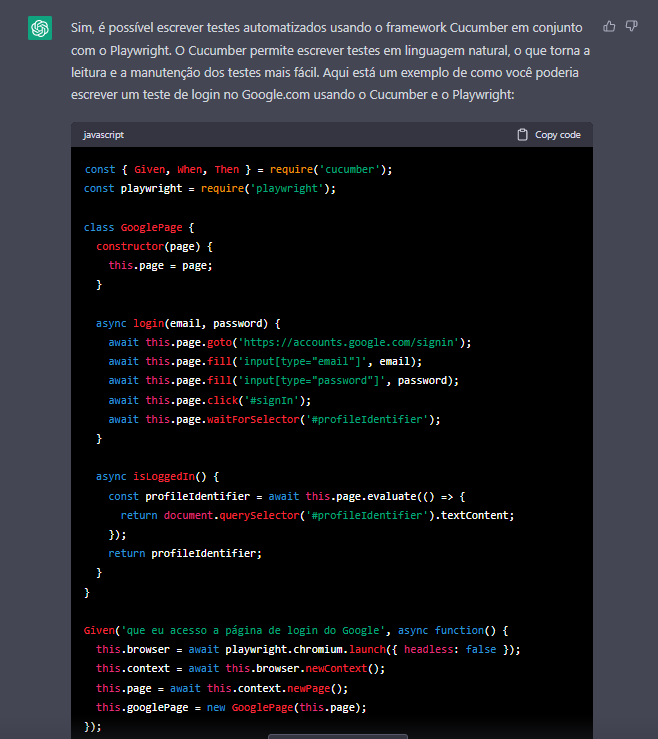Click the fill input type password line
This screenshot has width=658, height=739.
[x=284, y=380]
